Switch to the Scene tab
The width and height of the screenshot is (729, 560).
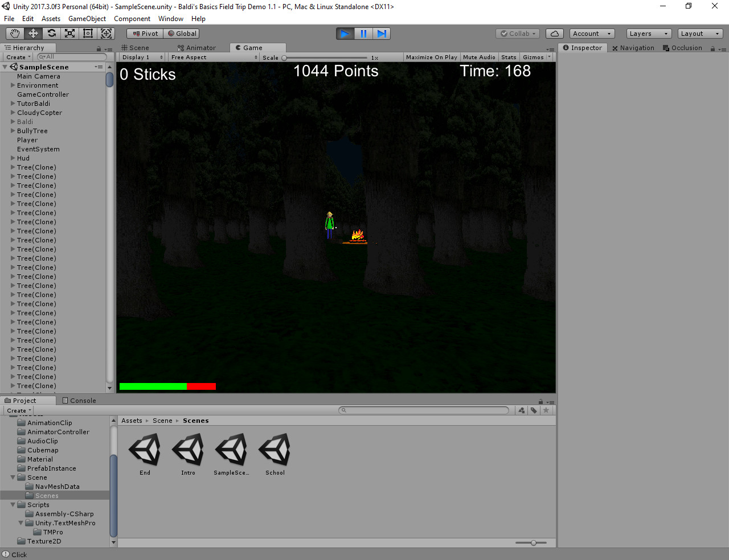pos(136,47)
